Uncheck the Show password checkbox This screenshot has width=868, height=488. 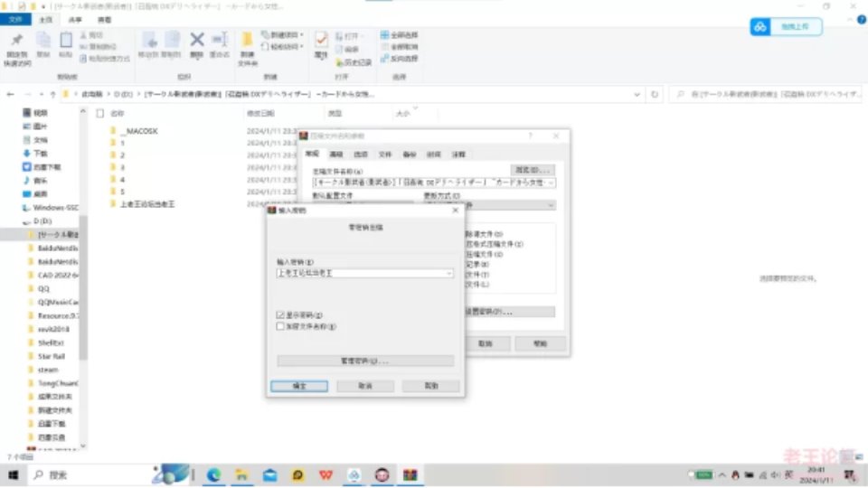280,314
